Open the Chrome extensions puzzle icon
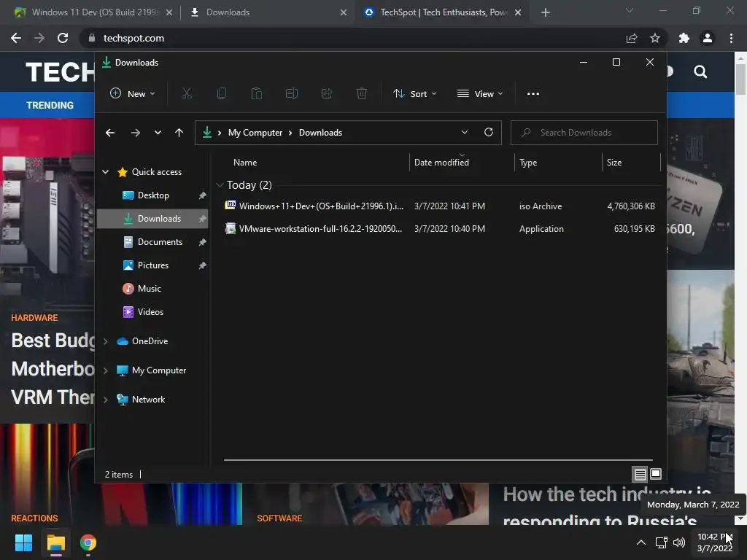Image resolution: width=747 pixels, height=560 pixels. [x=684, y=38]
